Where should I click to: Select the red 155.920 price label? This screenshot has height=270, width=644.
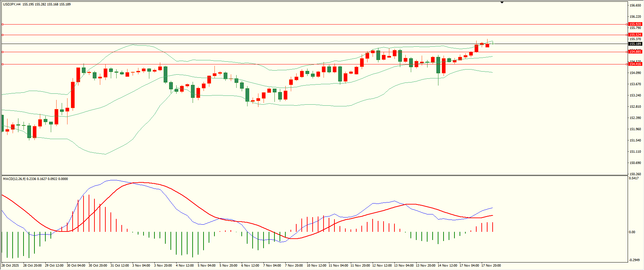[635, 24]
